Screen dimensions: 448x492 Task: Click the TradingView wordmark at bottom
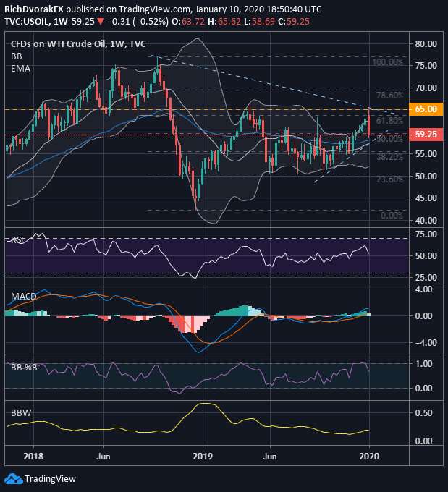coord(50,479)
